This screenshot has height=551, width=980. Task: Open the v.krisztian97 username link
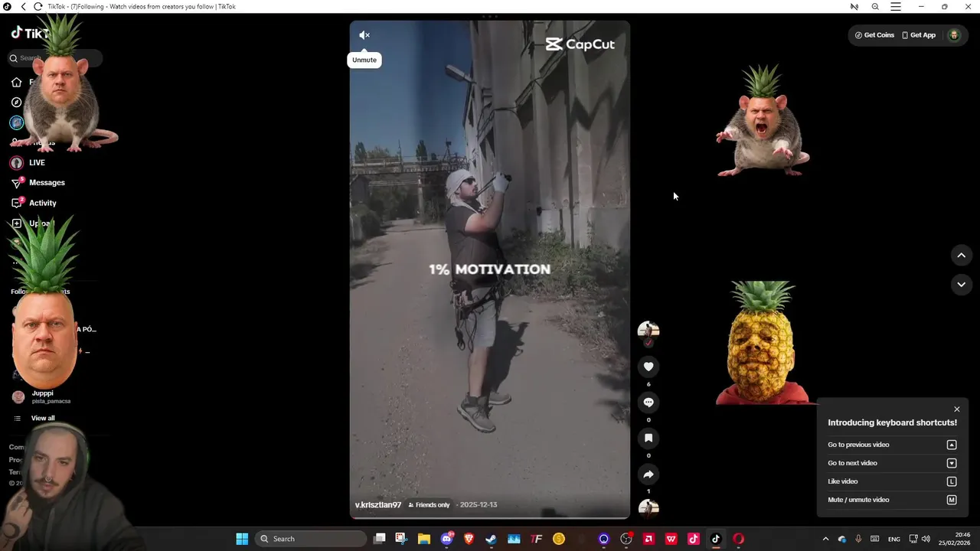(378, 505)
